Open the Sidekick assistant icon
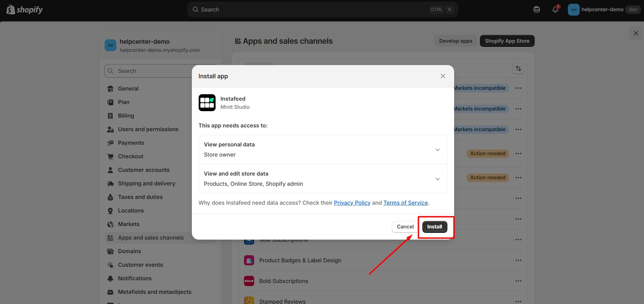This screenshot has height=304, width=644. point(537,9)
